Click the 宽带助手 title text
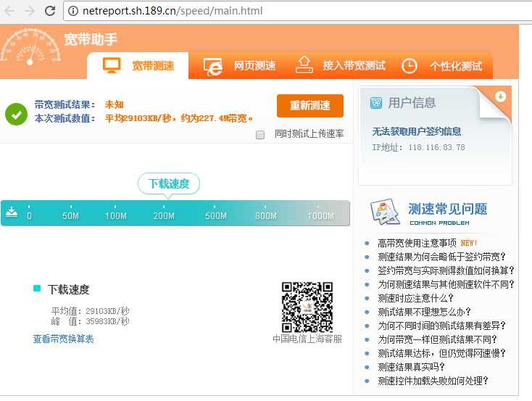The height and width of the screenshot is (401, 532). click(91, 39)
